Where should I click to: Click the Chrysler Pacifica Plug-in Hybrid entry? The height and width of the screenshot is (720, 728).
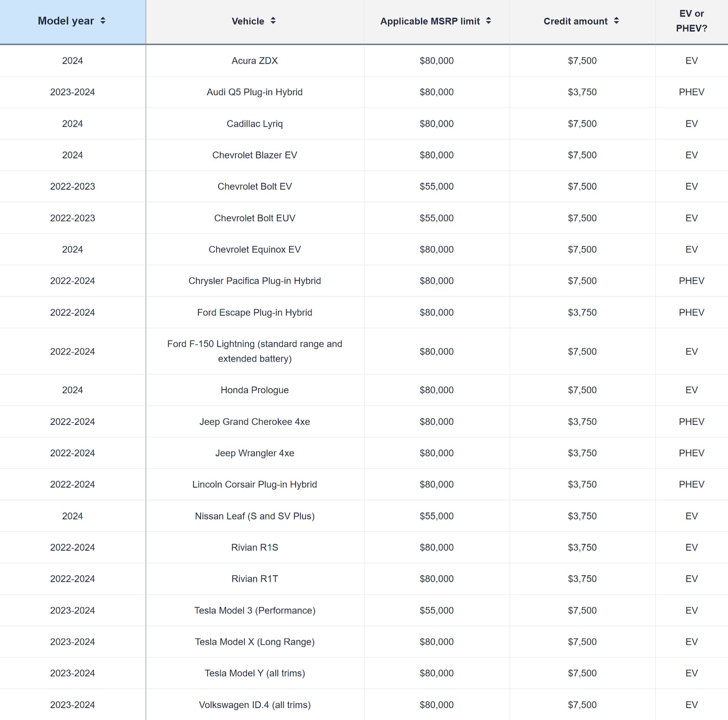click(254, 281)
